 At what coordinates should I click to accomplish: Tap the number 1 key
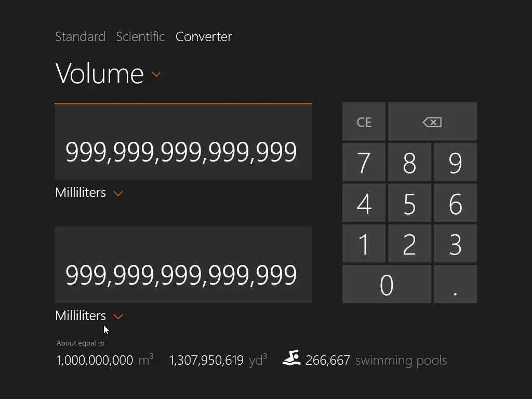point(364,244)
